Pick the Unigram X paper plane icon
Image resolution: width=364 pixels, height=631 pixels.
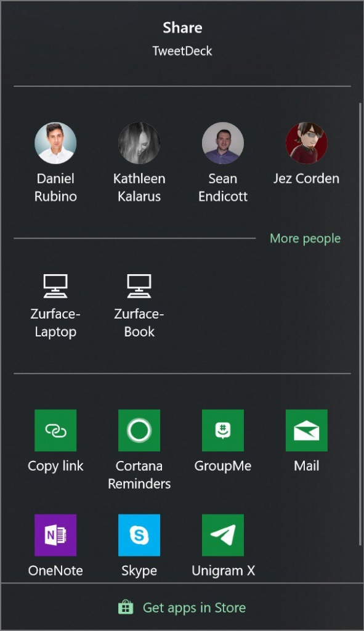[x=223, y=535]
